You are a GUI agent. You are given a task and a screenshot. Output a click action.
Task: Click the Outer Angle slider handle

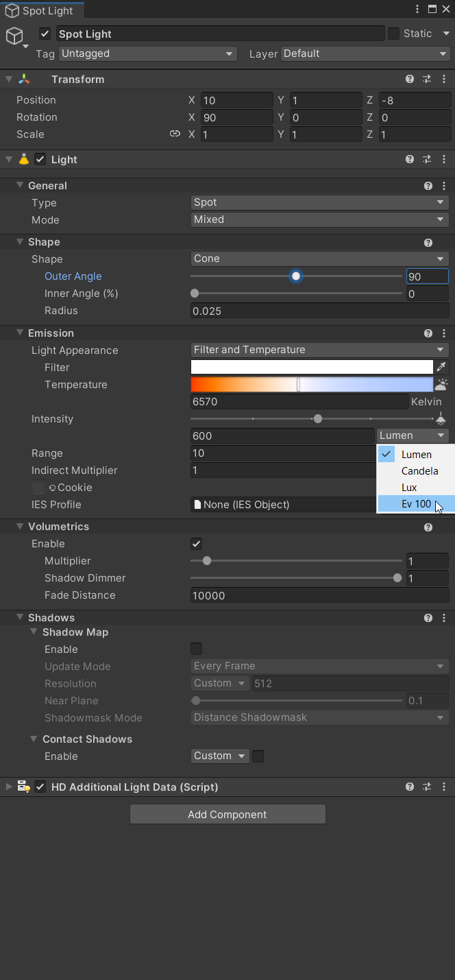click(296, 276)
